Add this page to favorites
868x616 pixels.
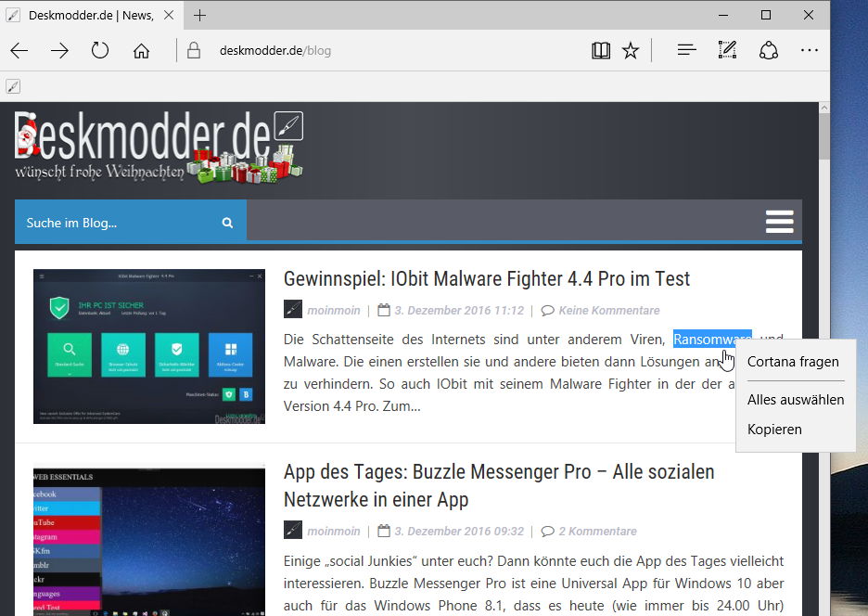pos(631,50)
